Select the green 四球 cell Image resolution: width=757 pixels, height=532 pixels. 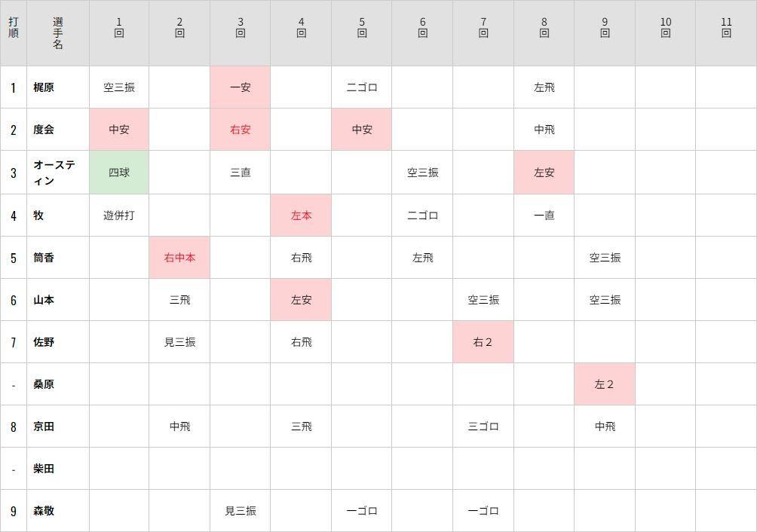point(119,173)
